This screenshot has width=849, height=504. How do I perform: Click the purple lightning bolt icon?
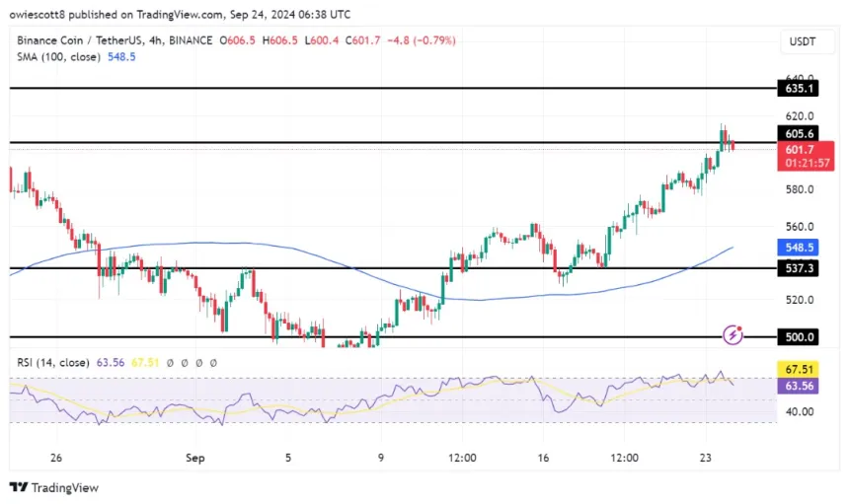coord(733,335)
